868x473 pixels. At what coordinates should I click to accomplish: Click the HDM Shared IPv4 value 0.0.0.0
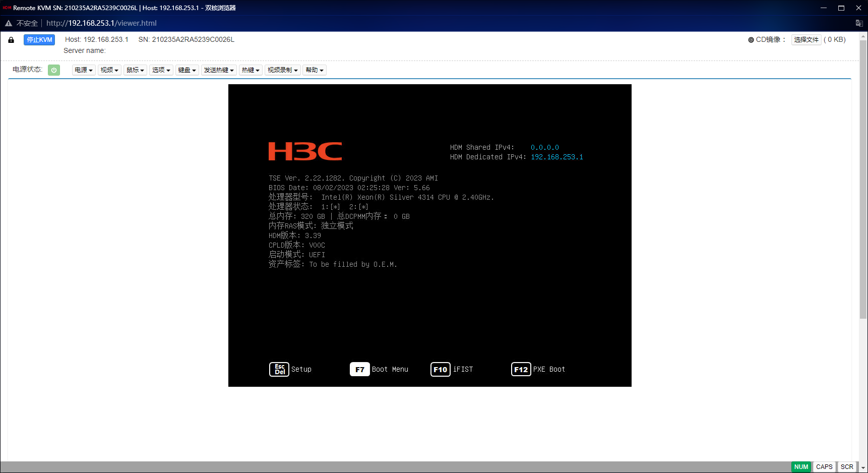(545, 148)
